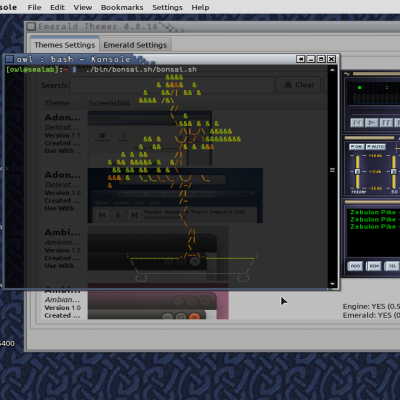The height and width of the screenshot is (400, 400).
Task: Click the Konsole scrollbar handle
Action: [332, 170]
